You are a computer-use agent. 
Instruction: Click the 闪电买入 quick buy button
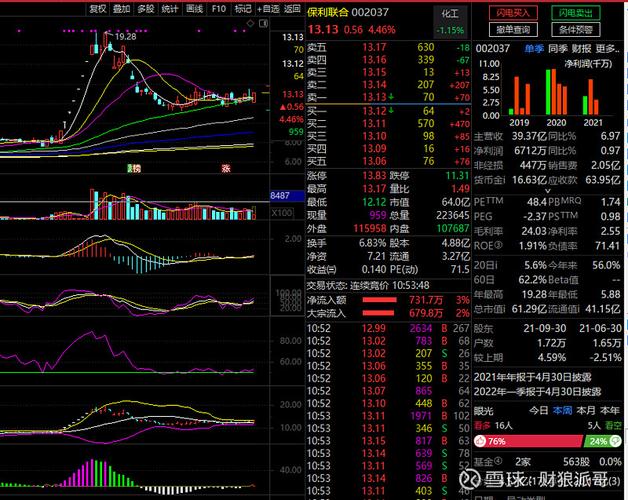513,13
